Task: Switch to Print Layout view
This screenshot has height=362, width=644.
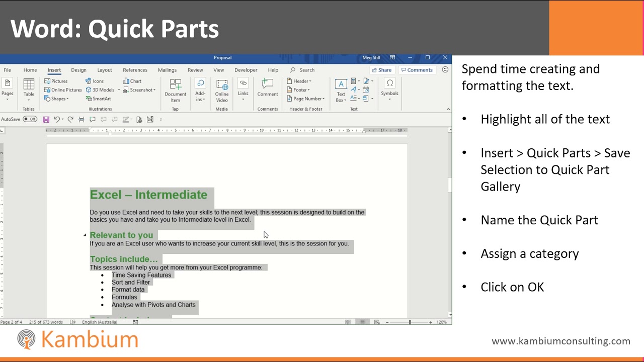Action: point(362,322)
